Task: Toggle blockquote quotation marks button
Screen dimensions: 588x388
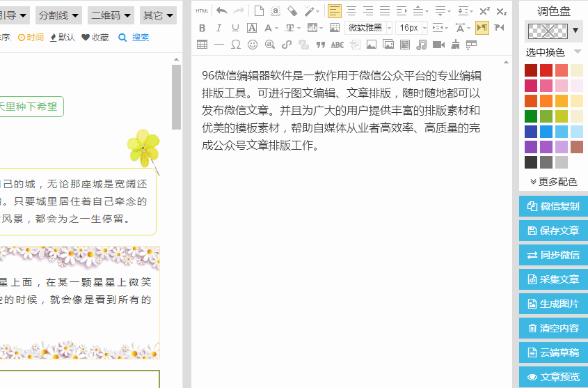Action: [320, 45]
